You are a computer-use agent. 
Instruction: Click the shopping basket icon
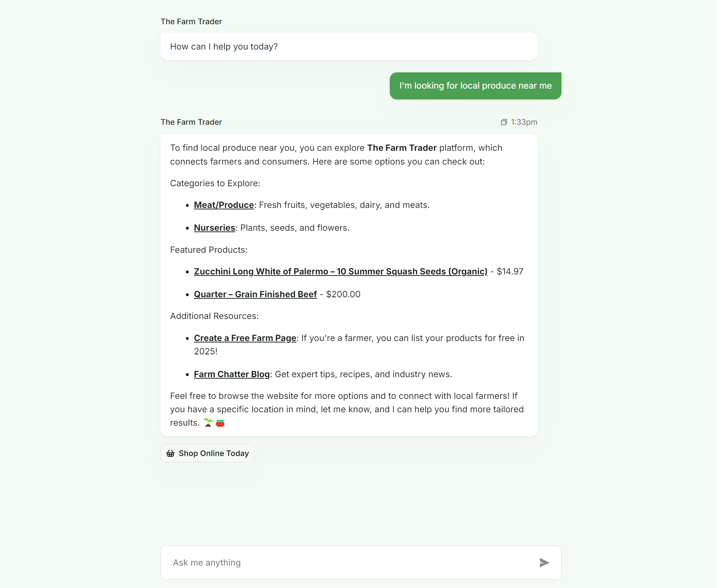coord(170,453)
